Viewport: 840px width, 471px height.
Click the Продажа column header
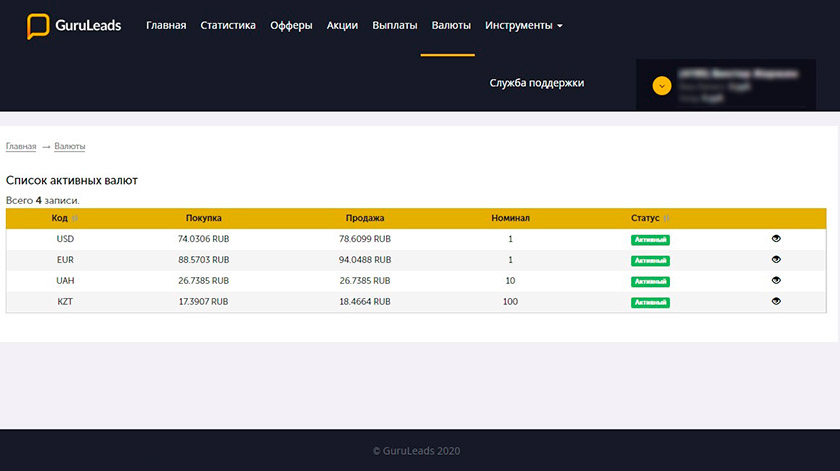[365, 218]
